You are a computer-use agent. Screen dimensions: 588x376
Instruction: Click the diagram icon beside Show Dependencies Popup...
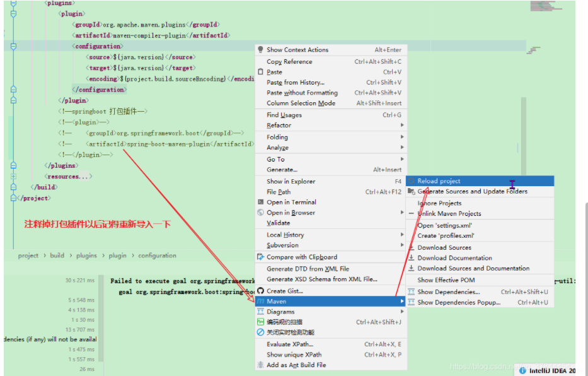[412, 302]
